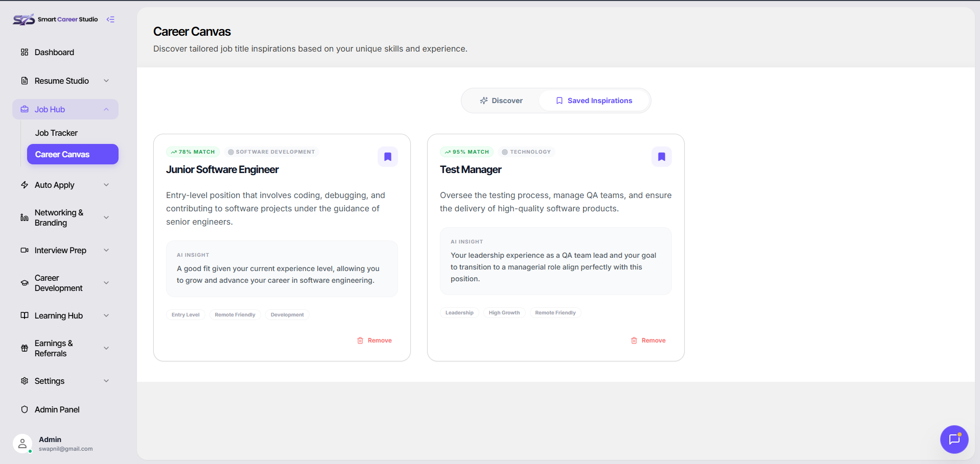The image size is (980, 464).
Task: Toggle bookmark on Test Manager card
Action: coord(662,157)
